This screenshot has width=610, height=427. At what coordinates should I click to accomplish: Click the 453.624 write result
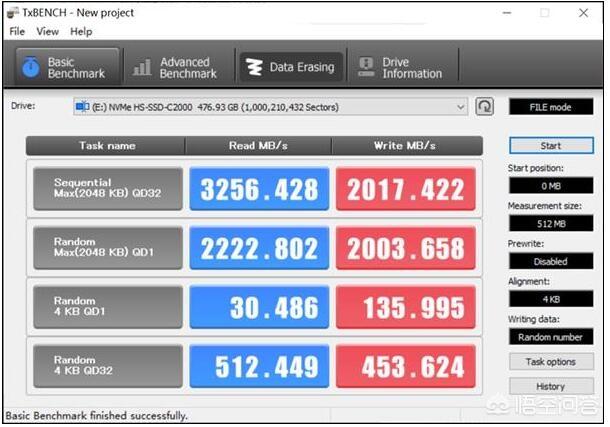[406, 366]
